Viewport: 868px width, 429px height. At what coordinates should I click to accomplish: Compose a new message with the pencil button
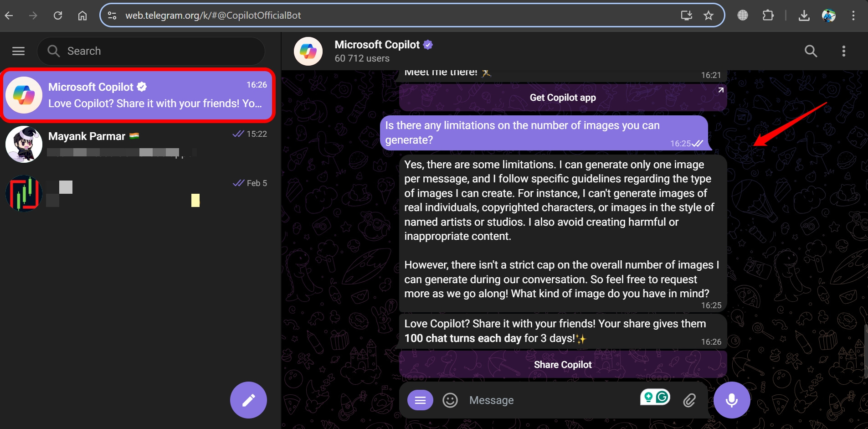[x=248, y=400]
